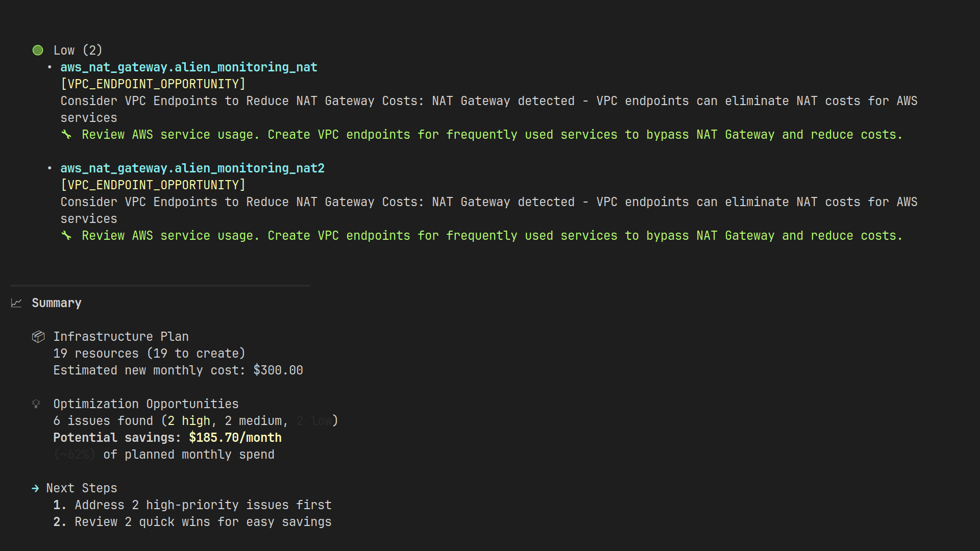Screen dimensions: 980x551
Task: Click the package icon beside Infrastructure Plan
Action: pyautogui.click(x=38, y=336)
